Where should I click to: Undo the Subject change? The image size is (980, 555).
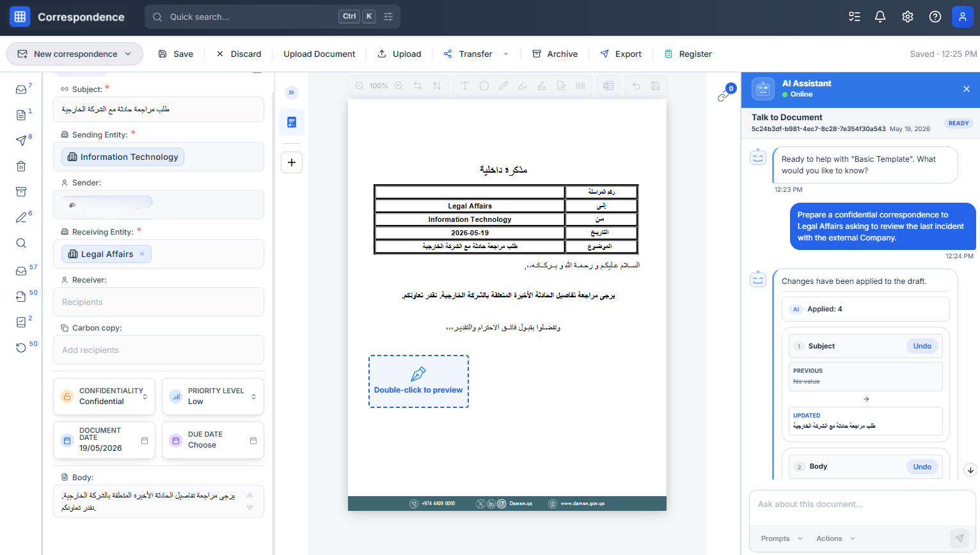point(922,346)
